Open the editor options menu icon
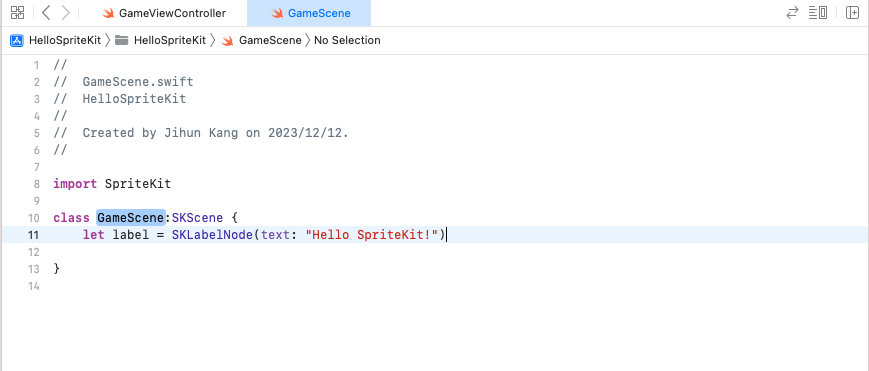869x371 pixels. [x=818, y=13]
